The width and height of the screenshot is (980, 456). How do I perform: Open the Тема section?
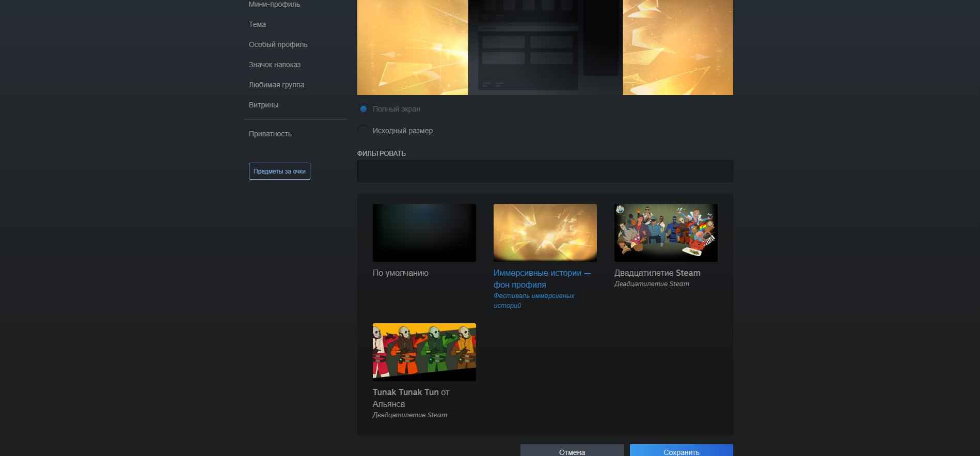pyautogui.click(x=257, y=24)
